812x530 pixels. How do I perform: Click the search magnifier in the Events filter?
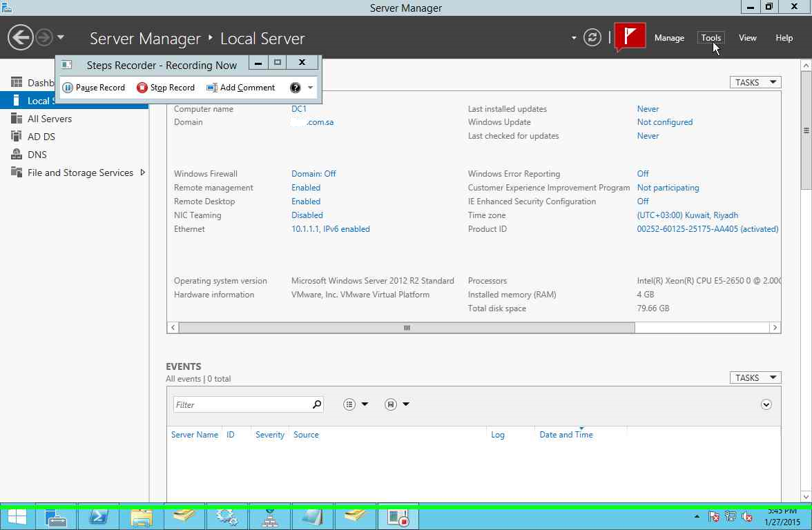point(317,404)
